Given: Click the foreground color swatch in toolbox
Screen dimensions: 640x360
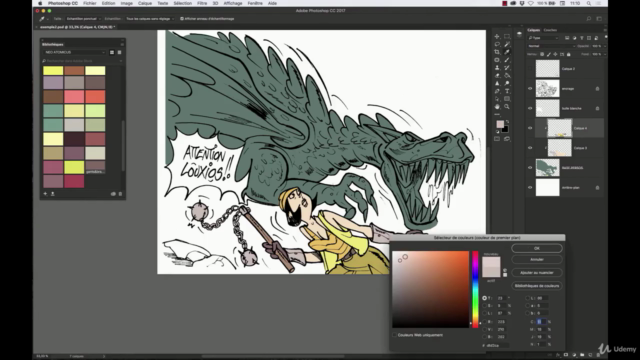Looking at the screenshot, I should pos(500,124).
